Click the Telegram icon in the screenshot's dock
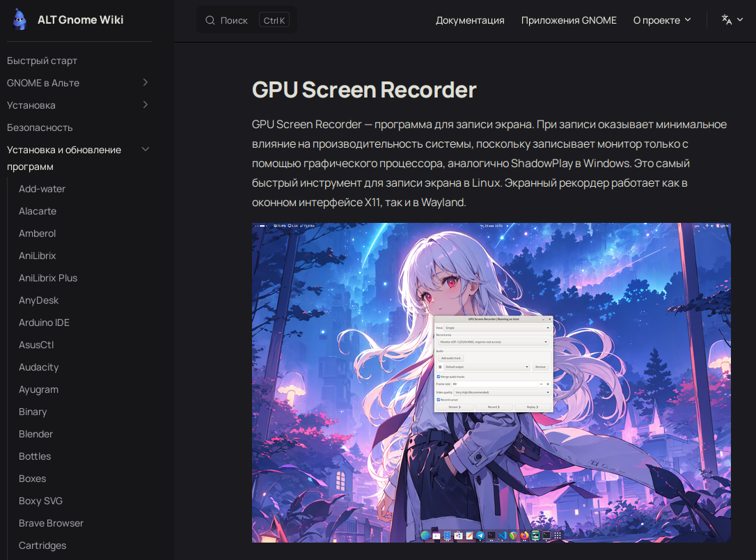Image resolution: width=756 pixels, height=560 pixels. [481, 536]
